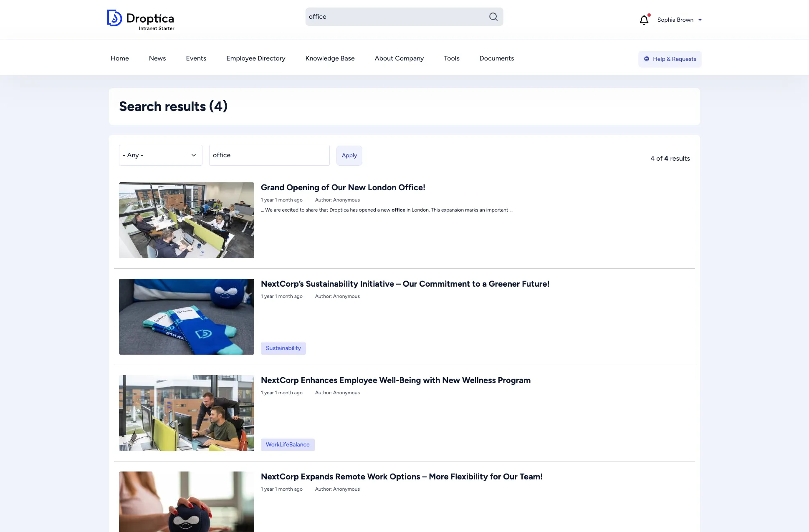Click the Apply button
Screen dimensions: 809x532
point(349,156)
